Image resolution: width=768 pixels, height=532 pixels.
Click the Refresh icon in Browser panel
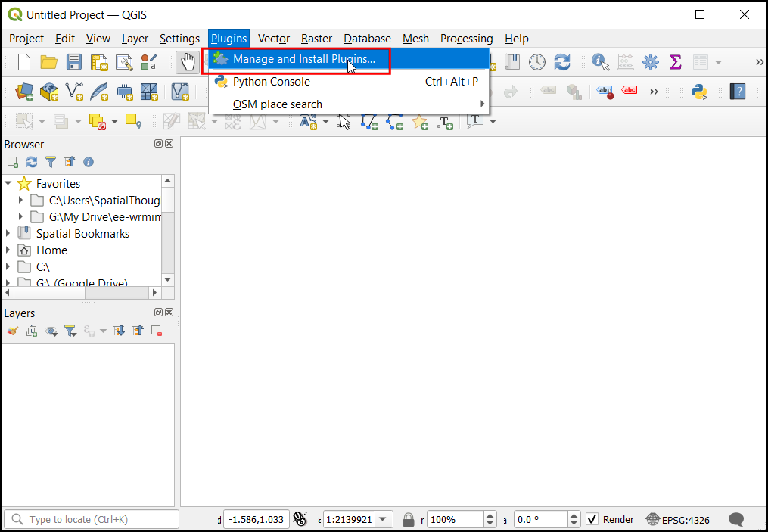point(32,162)
